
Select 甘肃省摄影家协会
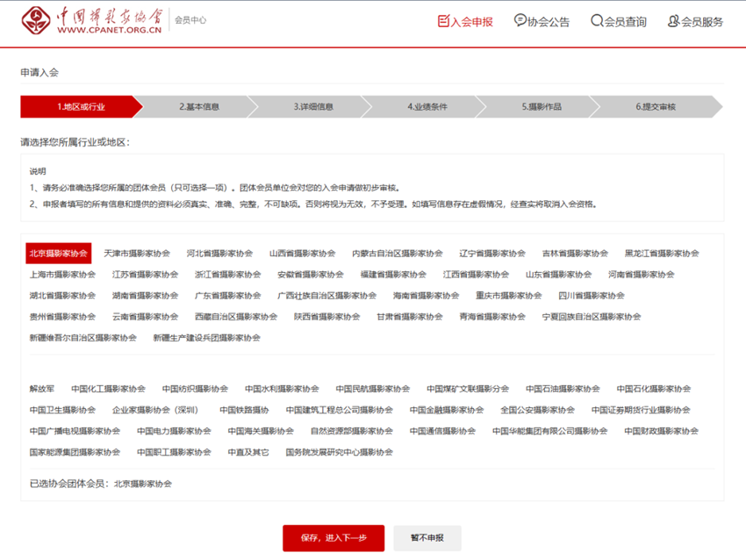click(x=410, y=317)
